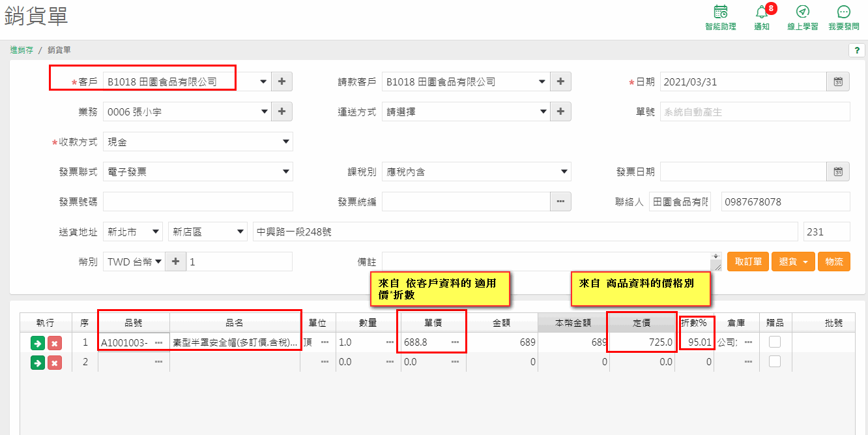
Task: Click 金額 column header
Action: coord(502,323)
